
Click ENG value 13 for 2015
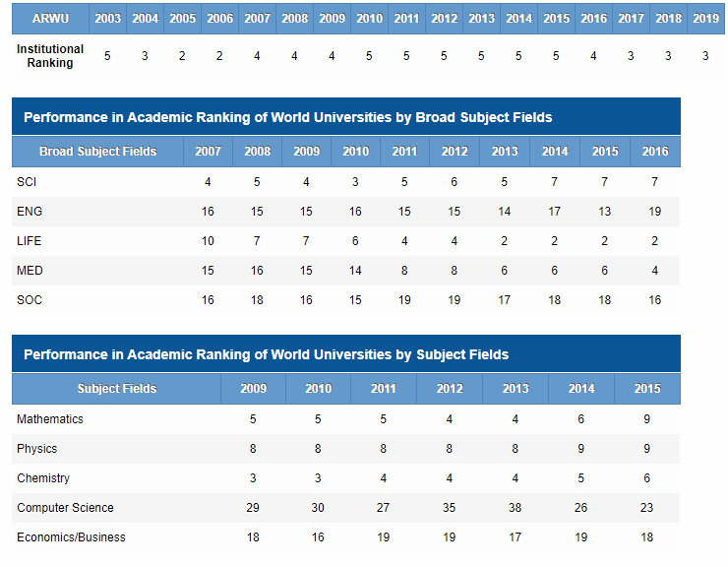point(604,212)
